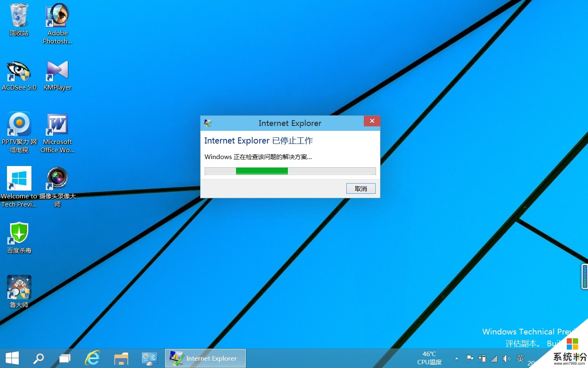The height and width of the screenshot is (368, 588).
Task: Open the volume speaker tray icon
Action: click(507, 359)
